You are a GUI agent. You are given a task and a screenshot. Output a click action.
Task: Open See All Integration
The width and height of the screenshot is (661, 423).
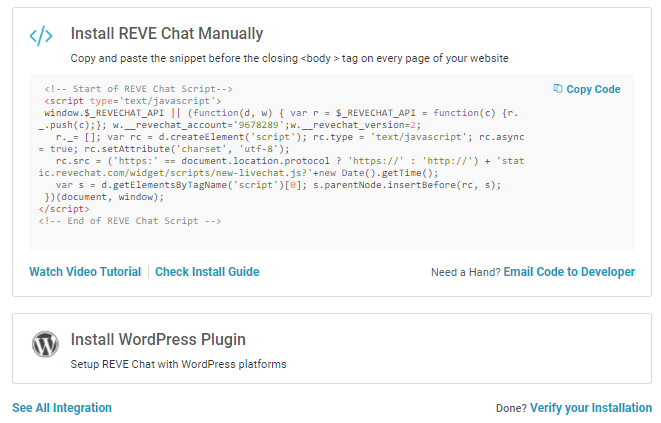pos(62,408)
